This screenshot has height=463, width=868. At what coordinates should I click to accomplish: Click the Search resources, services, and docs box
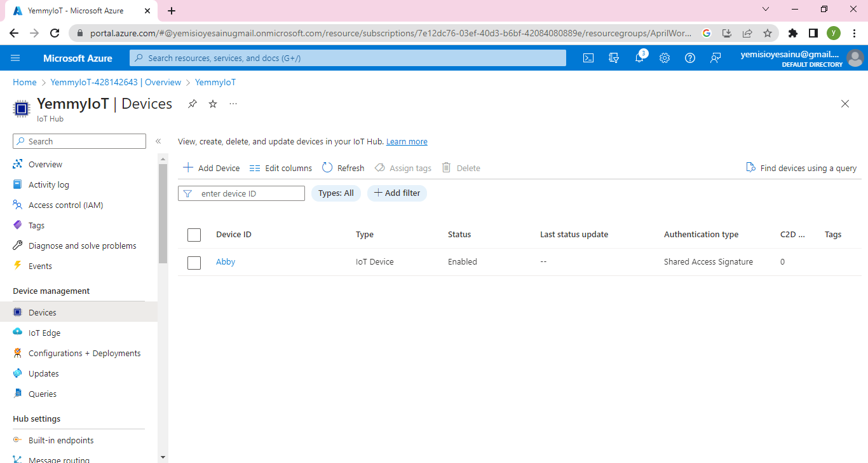(x=348, y=58)
